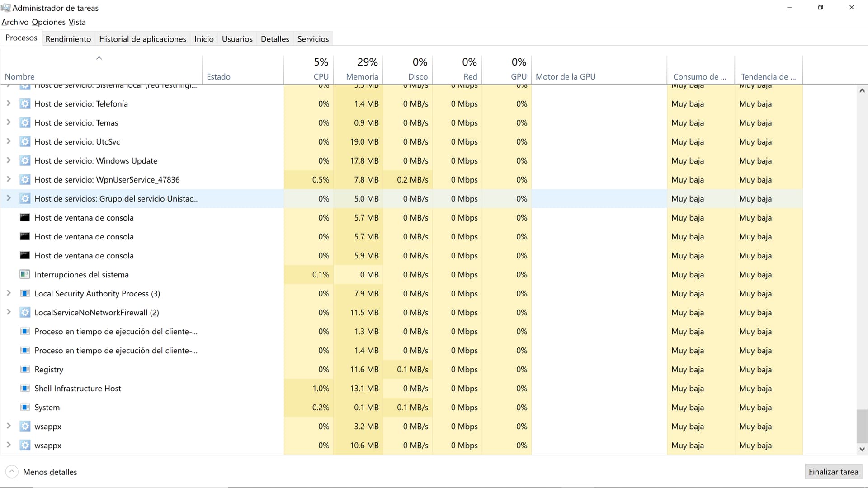
Task: Switch to Historial de aplicaciones tab
Action: pyautogui.click(x=142, y=39)
